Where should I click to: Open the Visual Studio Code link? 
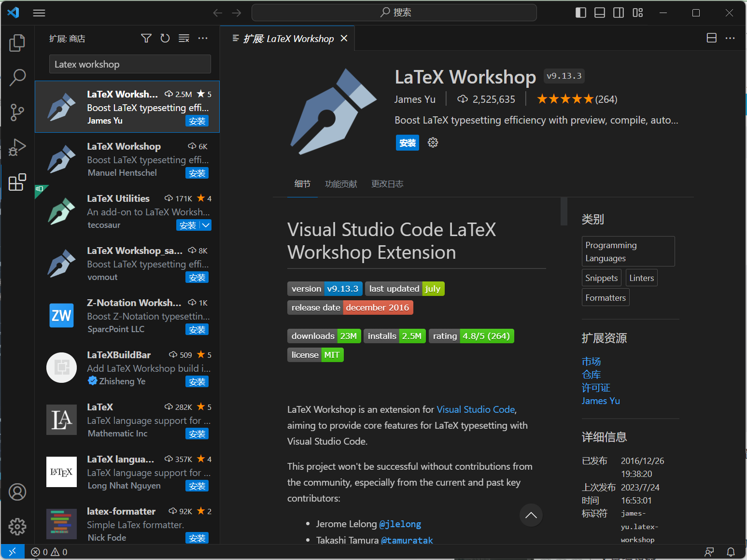[x=476, y=409]
